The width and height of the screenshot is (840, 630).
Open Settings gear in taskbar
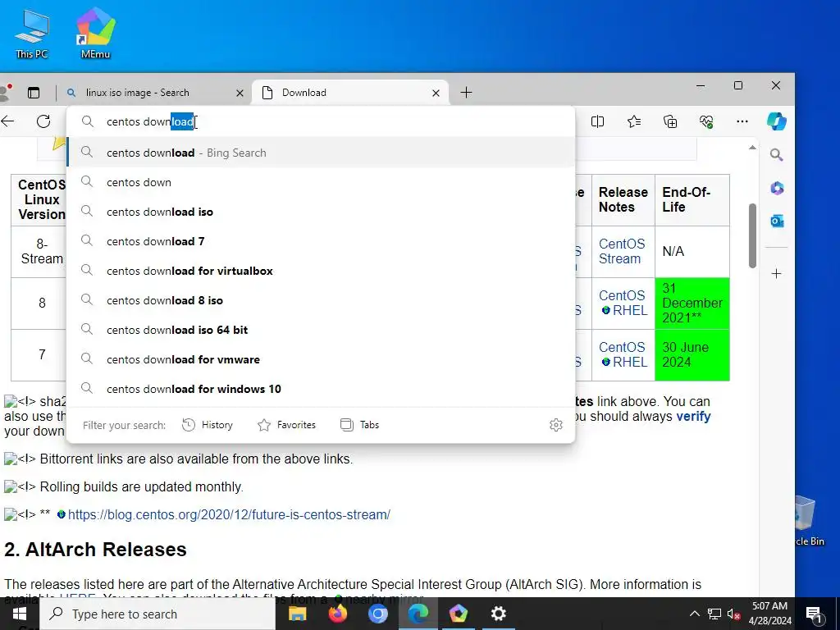click(498, 614)
